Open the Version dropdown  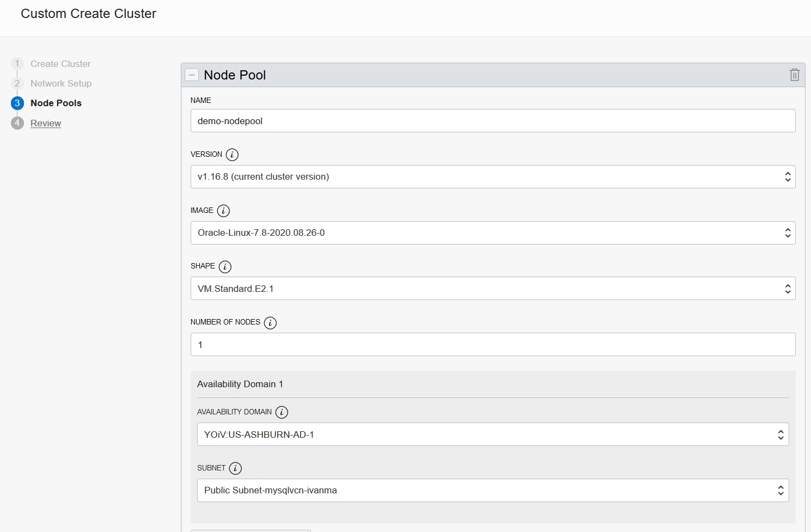[x=492, y=177]
